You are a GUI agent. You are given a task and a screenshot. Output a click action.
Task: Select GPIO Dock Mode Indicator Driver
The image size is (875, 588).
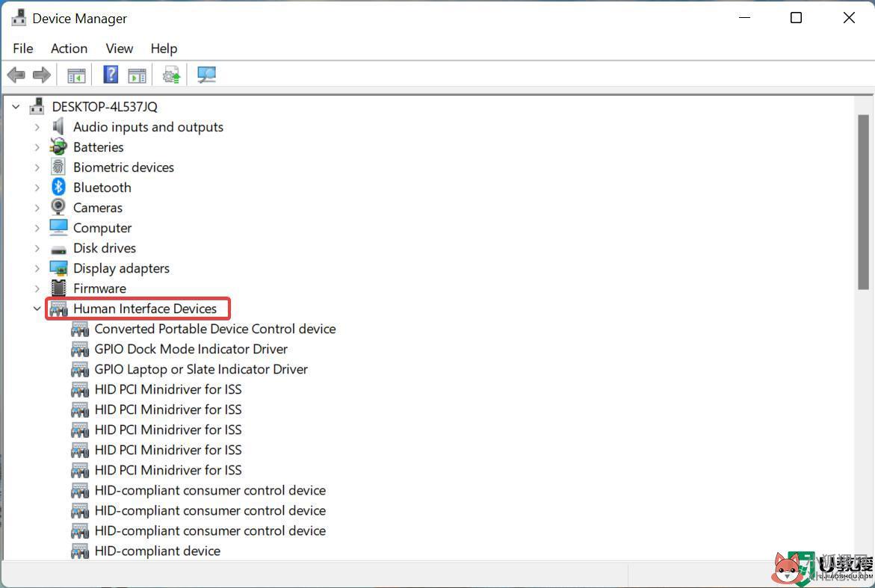[x=191, y=349]
